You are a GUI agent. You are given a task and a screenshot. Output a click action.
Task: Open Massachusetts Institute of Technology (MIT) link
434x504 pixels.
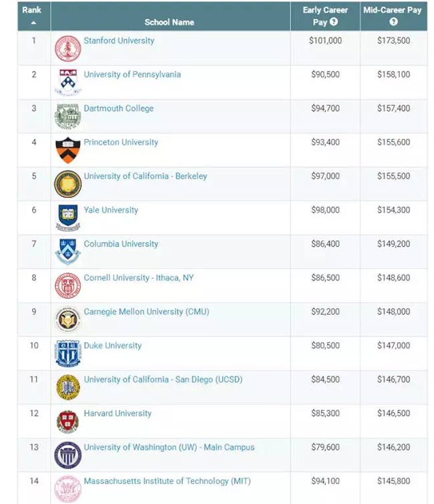click(x=167, y=481)
